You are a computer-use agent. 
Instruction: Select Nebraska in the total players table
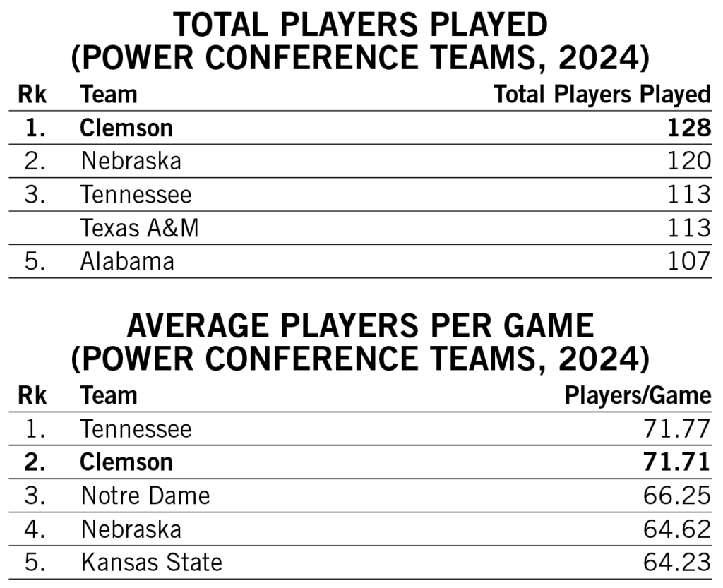[x=131, y=161]
